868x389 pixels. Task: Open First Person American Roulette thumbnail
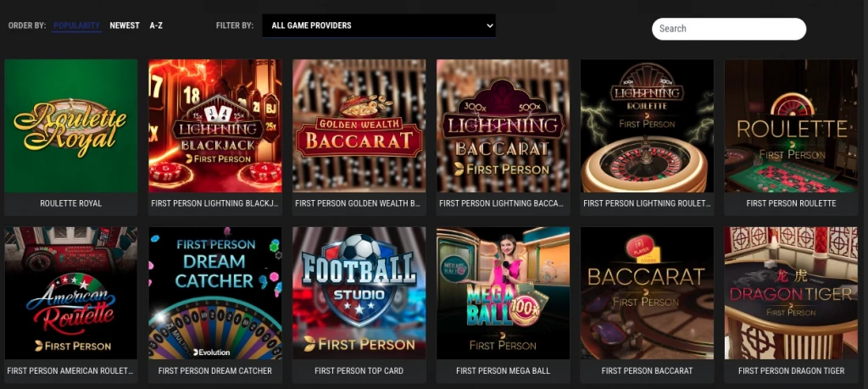pos(71,293)
